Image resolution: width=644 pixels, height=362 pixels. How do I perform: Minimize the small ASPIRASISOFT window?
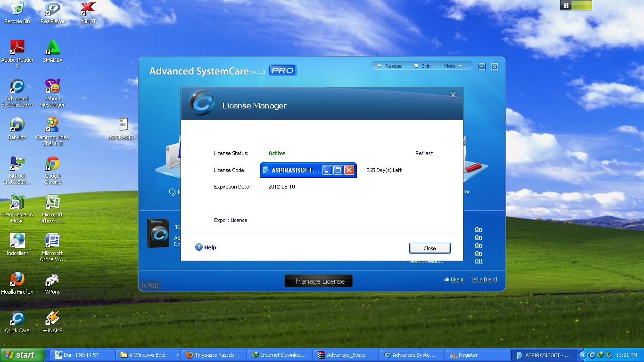pos(327,170)
